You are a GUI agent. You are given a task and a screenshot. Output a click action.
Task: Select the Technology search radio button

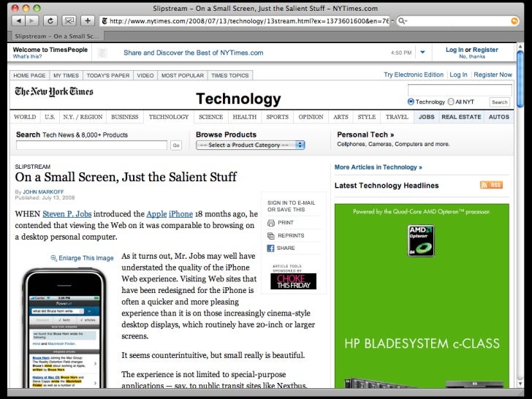point(411,102)
